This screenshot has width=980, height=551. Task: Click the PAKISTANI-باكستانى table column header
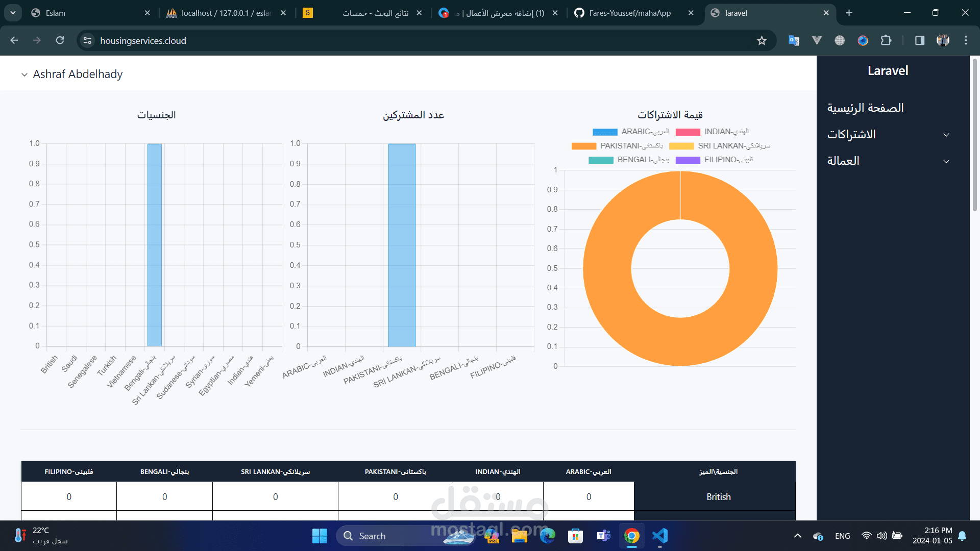pos(395,471)
